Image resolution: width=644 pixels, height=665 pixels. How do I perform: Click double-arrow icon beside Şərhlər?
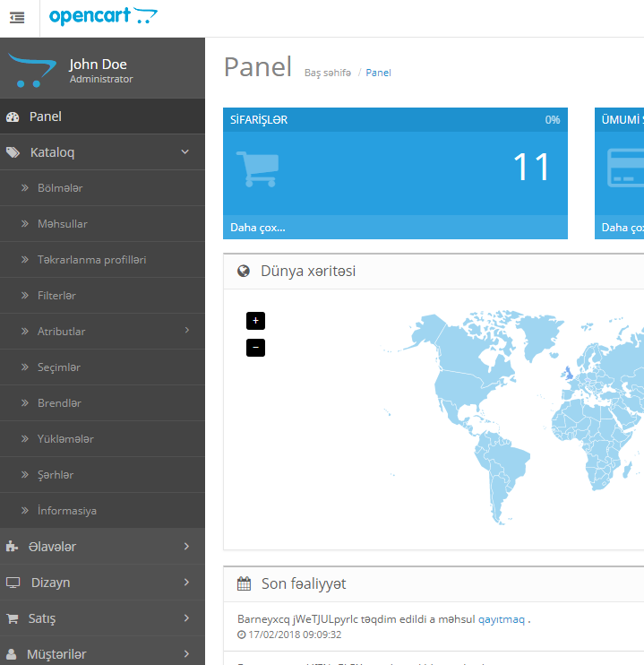pyautogui.click(x=25, y=475)
